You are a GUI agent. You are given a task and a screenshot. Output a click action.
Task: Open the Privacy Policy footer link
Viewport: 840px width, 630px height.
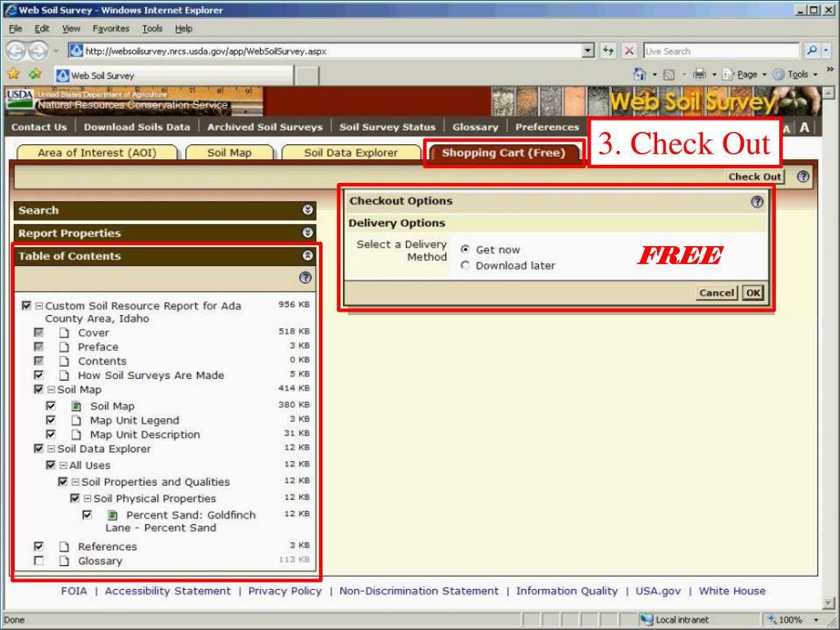285,591
